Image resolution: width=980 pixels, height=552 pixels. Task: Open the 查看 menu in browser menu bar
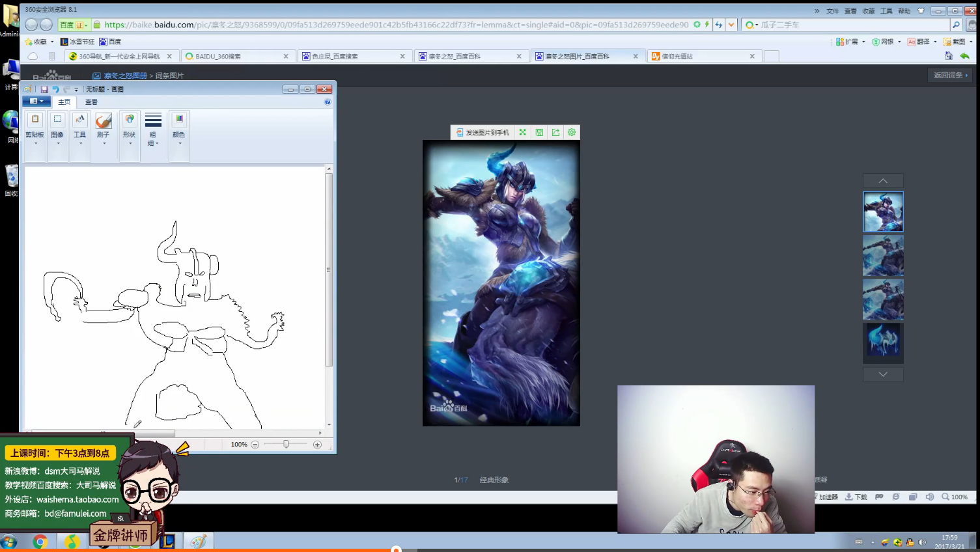point(850,11)
